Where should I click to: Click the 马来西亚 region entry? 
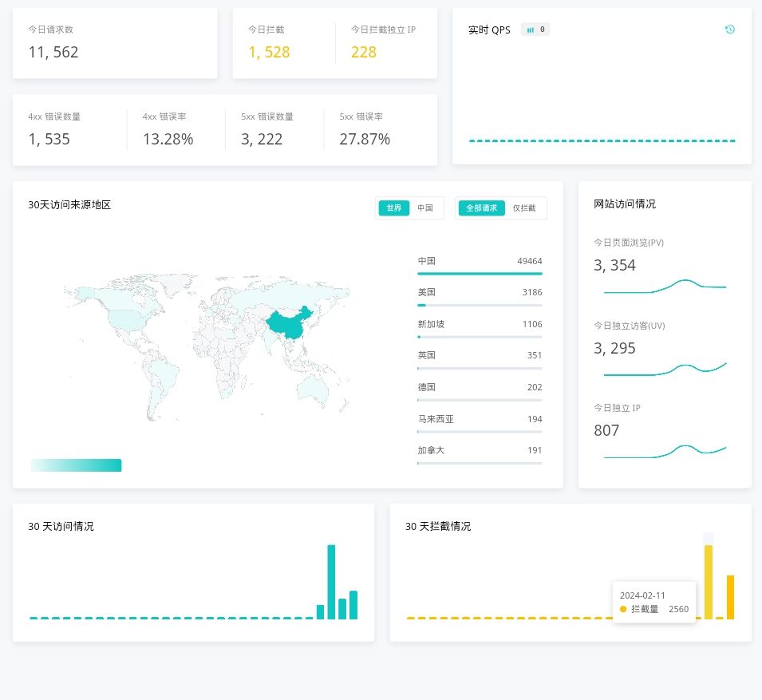(479, 423)
